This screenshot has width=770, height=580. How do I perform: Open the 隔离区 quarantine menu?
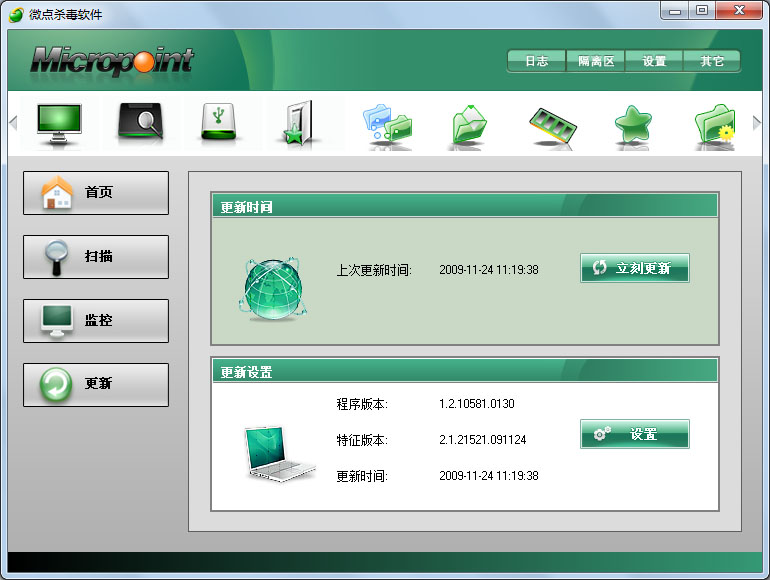(x=596, y=61)
